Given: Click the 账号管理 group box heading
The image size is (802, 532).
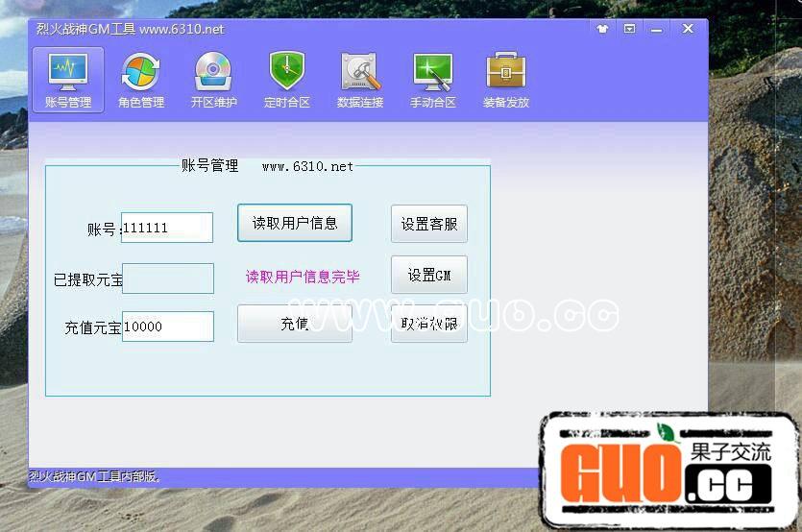Looking at the screenshot, I should click(x=209, y=165).
